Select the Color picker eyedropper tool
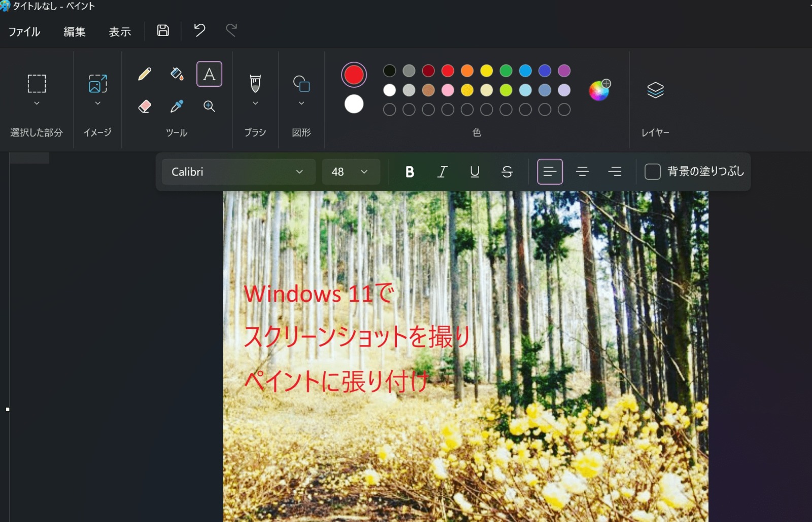The width and height of the screenshot is (812, 522). coord(177,106)
